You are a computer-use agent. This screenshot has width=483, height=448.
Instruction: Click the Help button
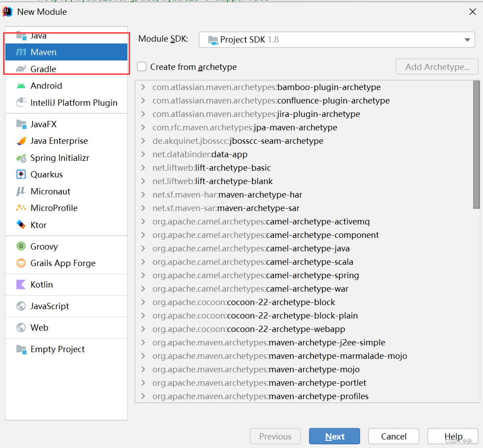(x=453, y=436)
